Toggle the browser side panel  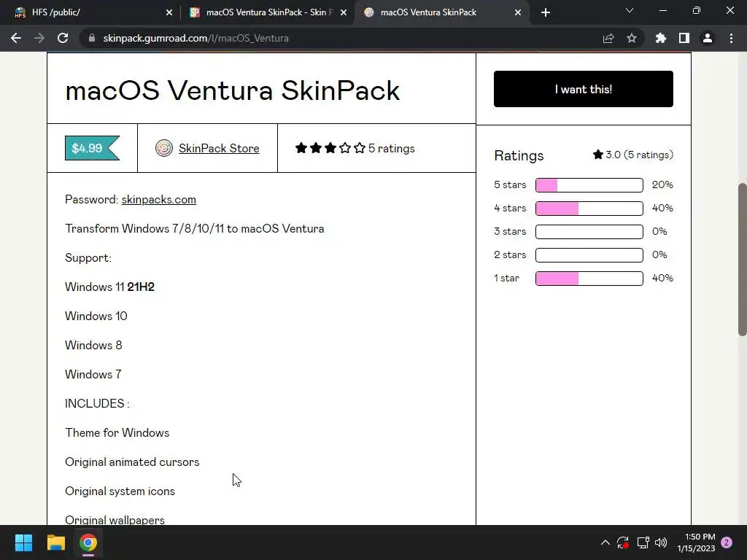pyautogui.click(x=684, y=38)
